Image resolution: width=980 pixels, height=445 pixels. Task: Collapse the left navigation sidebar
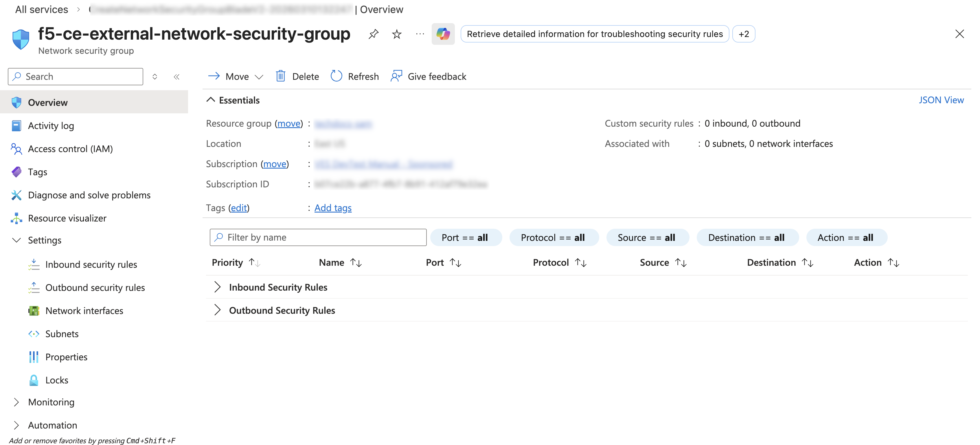click(x=176, y=76)
